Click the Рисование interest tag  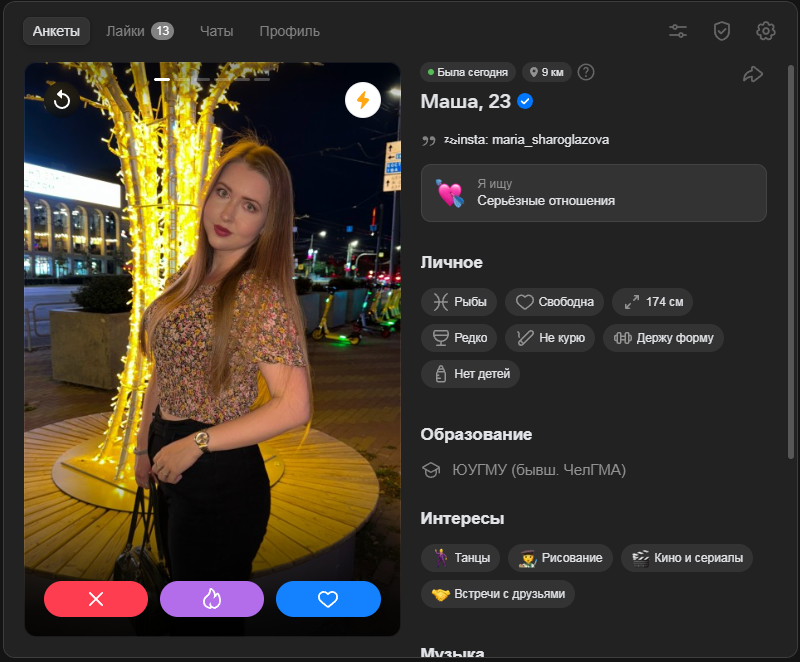(x=560, y=557)
